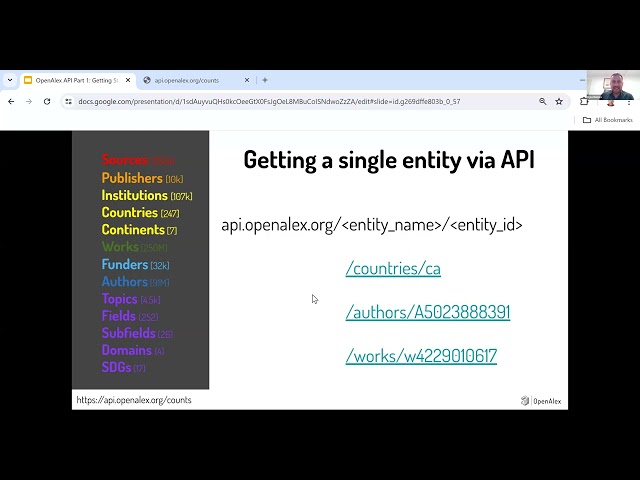Click the Topics entity label
640x480 pixels.
click(x=120, y=299)
